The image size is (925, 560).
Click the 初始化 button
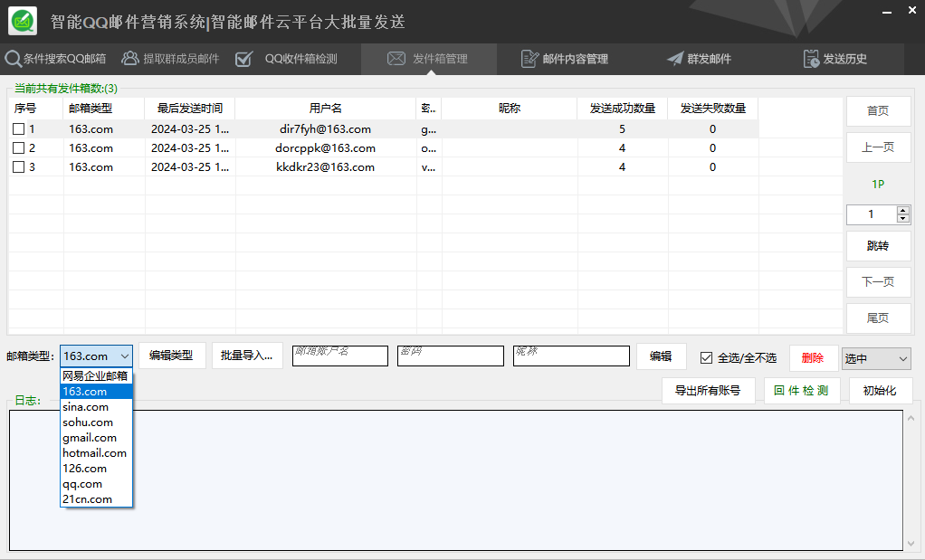[880, 391]
